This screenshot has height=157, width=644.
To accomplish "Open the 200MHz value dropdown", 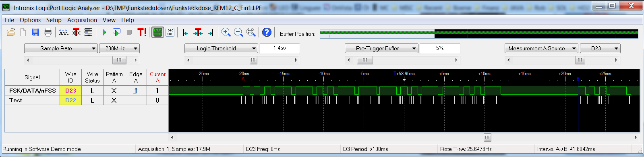I will click(119, 48).
